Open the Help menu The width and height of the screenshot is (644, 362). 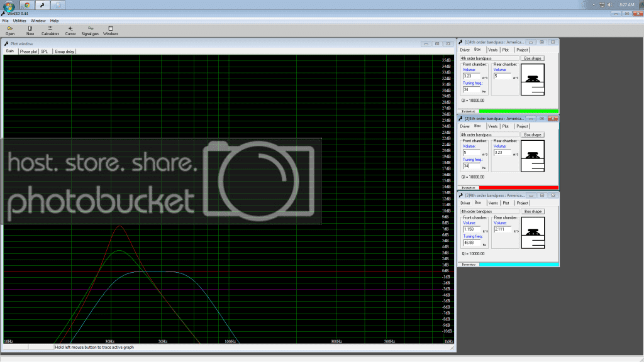[x=54, y=21]
